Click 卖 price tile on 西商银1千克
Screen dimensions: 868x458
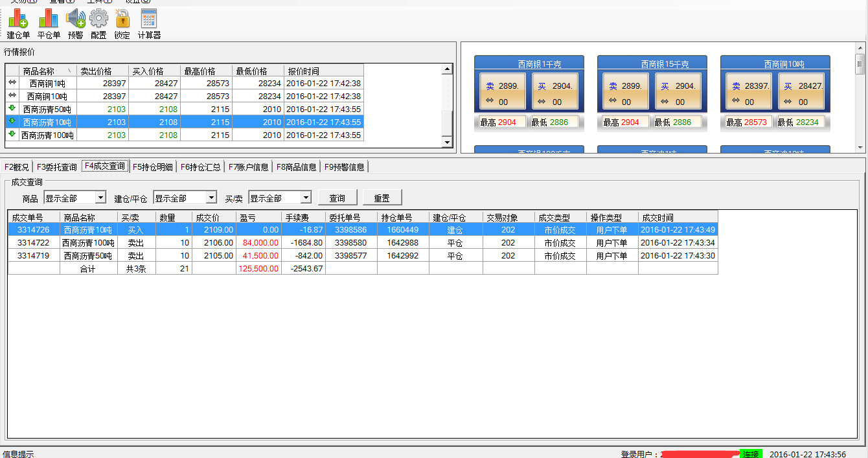point(499,91)
